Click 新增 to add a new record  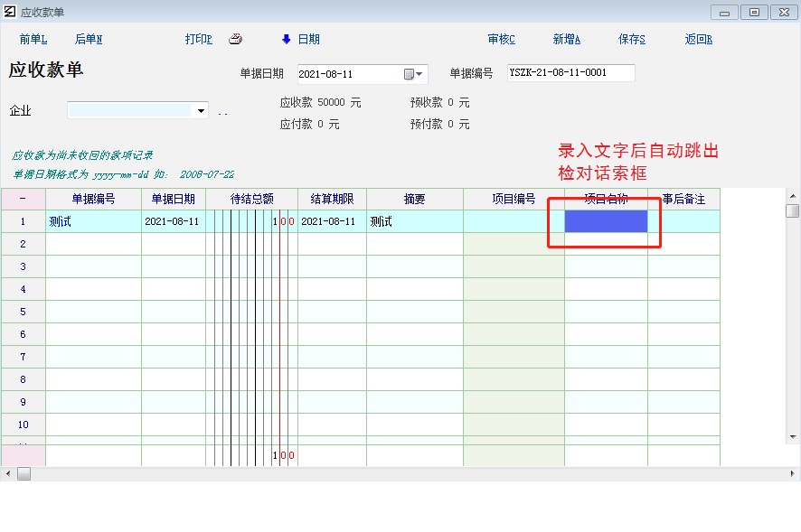tap(567, 39)
